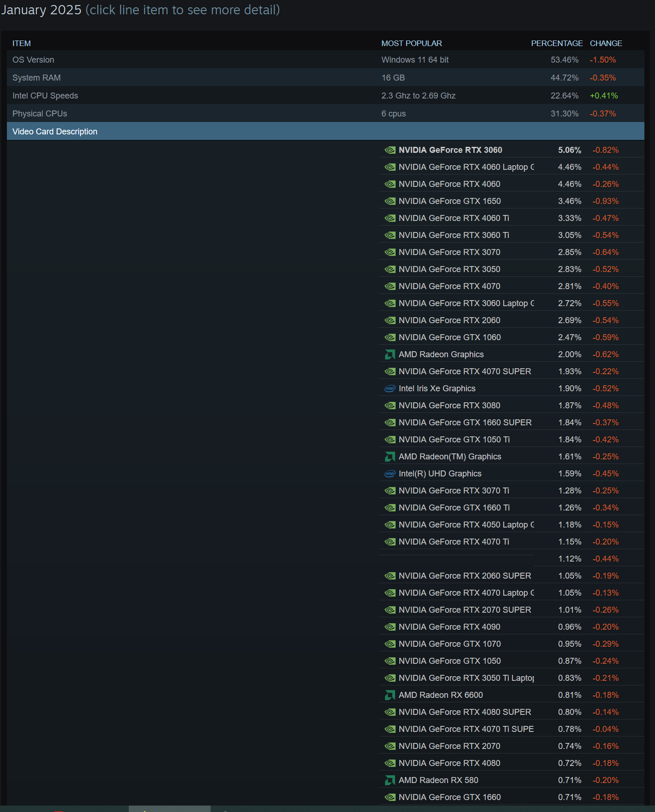This screenshot has height=812, width=655.
Task: Click the PERCENTAGE column header
Action: click(x=557, y=43)
